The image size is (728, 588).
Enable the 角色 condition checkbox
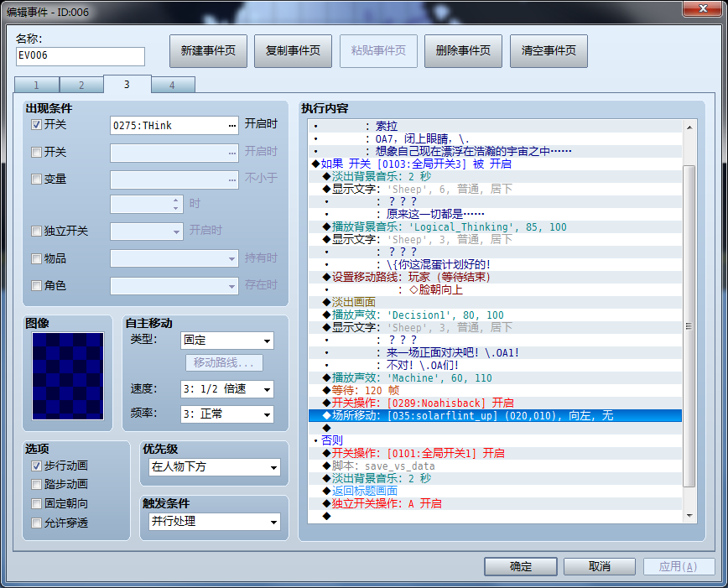pos(36,285)
